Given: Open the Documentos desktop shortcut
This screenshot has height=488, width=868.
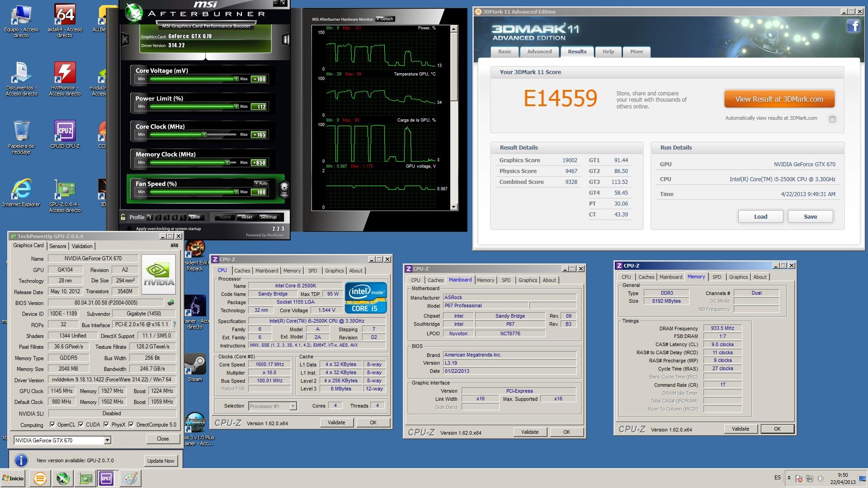Looking at the screenshot, I should click(21, 79).
